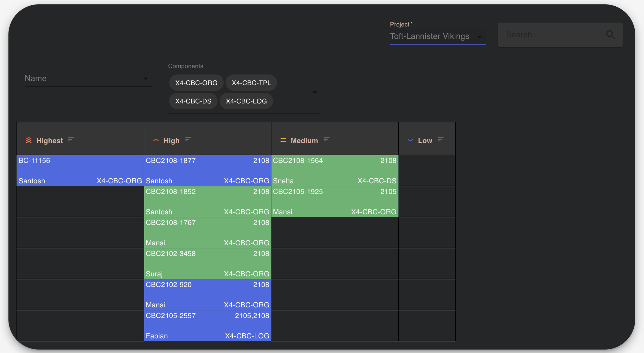Click the Medium priority equals icon
This screenshot has height=353, width=644.
pos(283,140)
